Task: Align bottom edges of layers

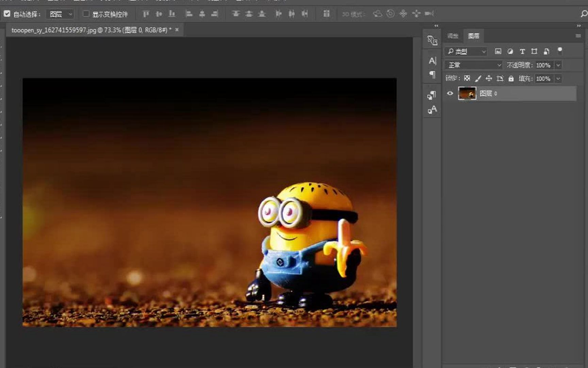Action: click(x=172, y=14)
